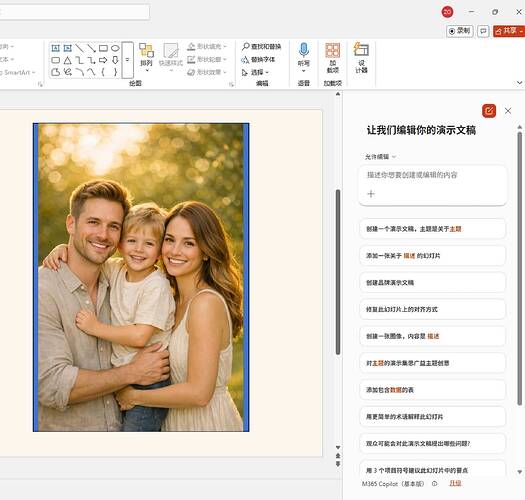The width and height of the screenshot is (525, 500).
Task: Open the Select dropdown in Editing group
Action: pos(255,72)
